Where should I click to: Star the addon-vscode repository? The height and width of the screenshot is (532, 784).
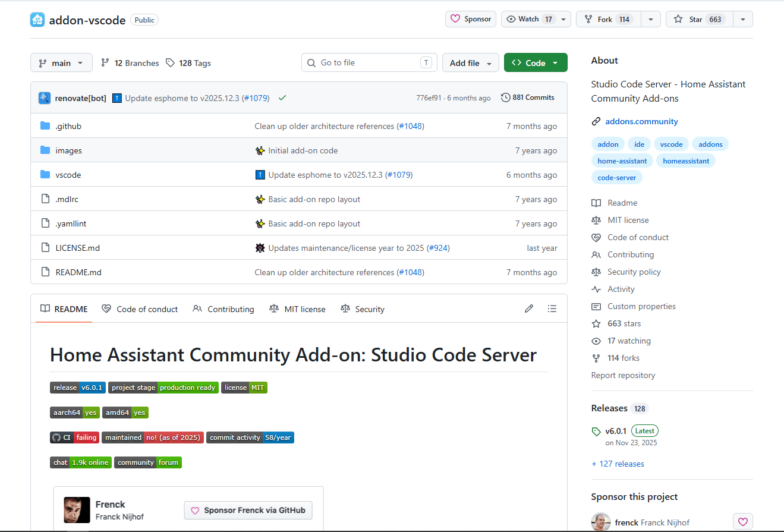click(x=700, y=19)
